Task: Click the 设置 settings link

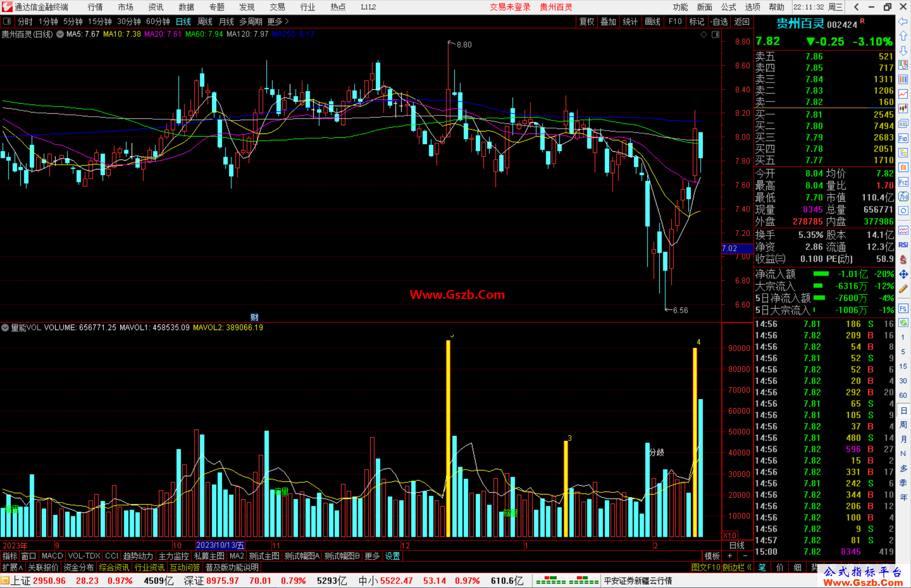Action: click(392, 556)
